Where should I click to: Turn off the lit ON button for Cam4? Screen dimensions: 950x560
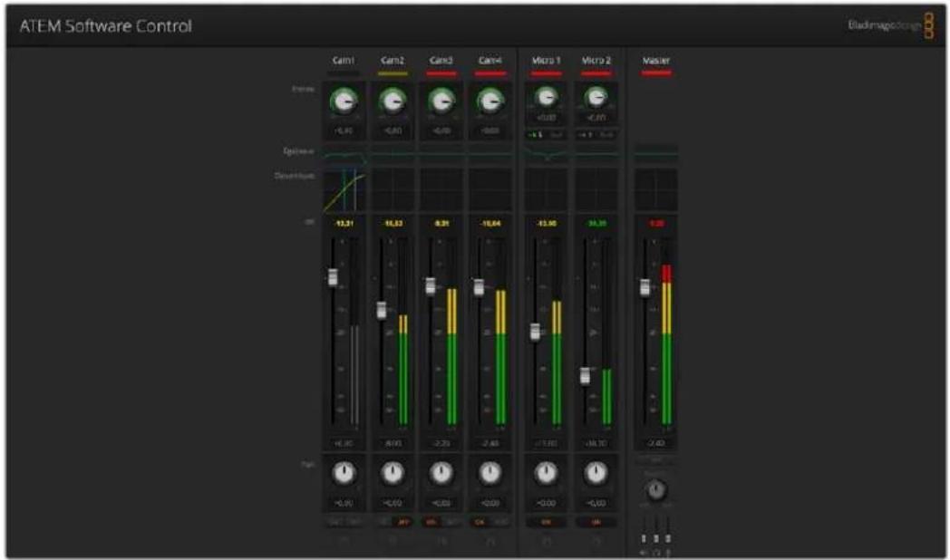(480, 522)
